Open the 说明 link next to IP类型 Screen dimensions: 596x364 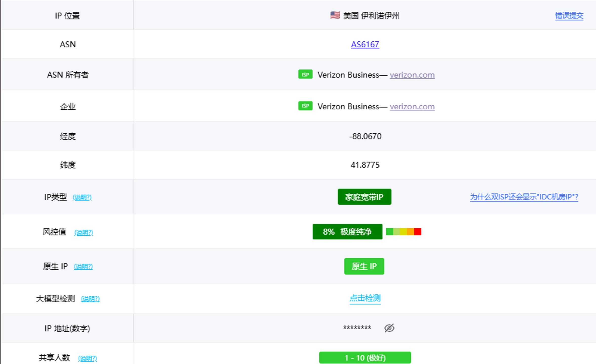81,197
